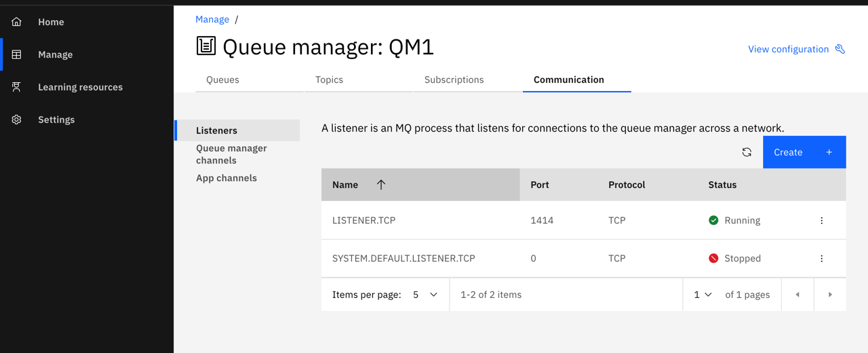868x353 pixels.
Task: Click the Home house icon in sidebar
Action: pyautogui.click(x=17, y=22)
